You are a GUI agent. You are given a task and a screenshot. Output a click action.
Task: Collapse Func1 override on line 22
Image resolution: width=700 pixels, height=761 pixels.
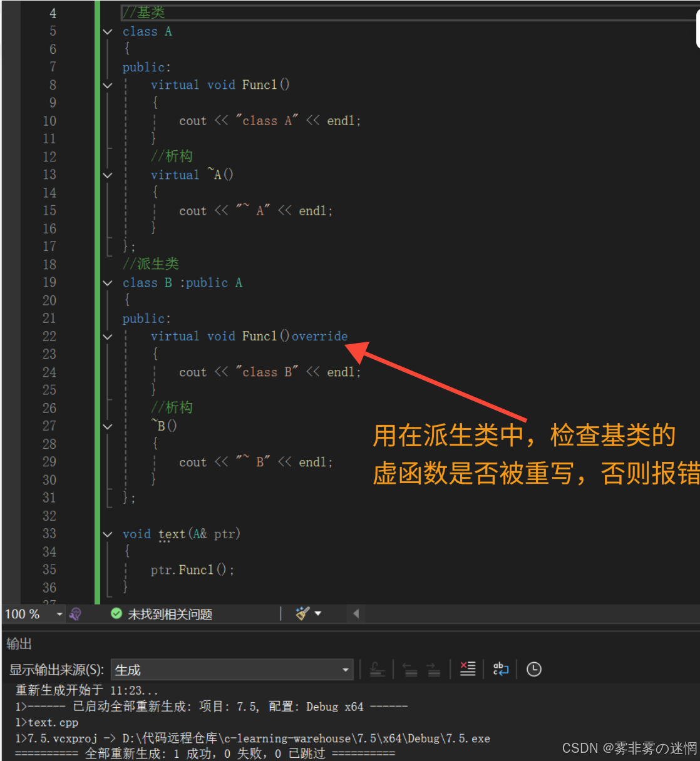(108, 337)
